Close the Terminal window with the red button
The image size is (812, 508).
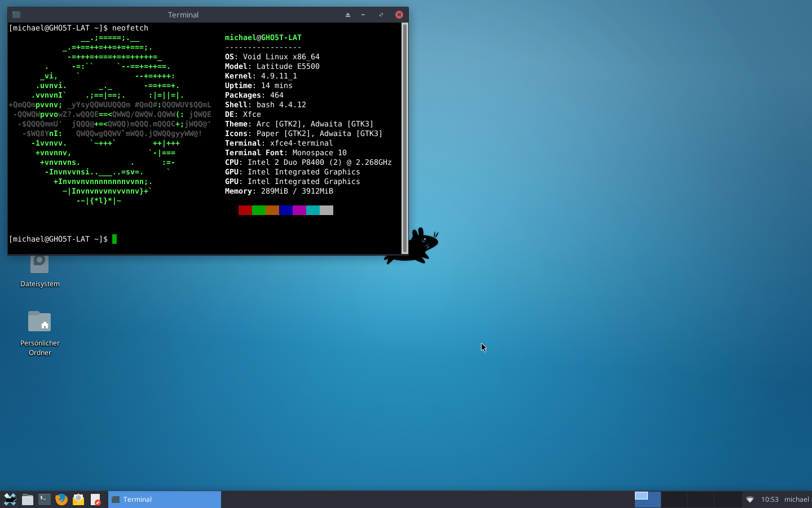pos(399,15)
